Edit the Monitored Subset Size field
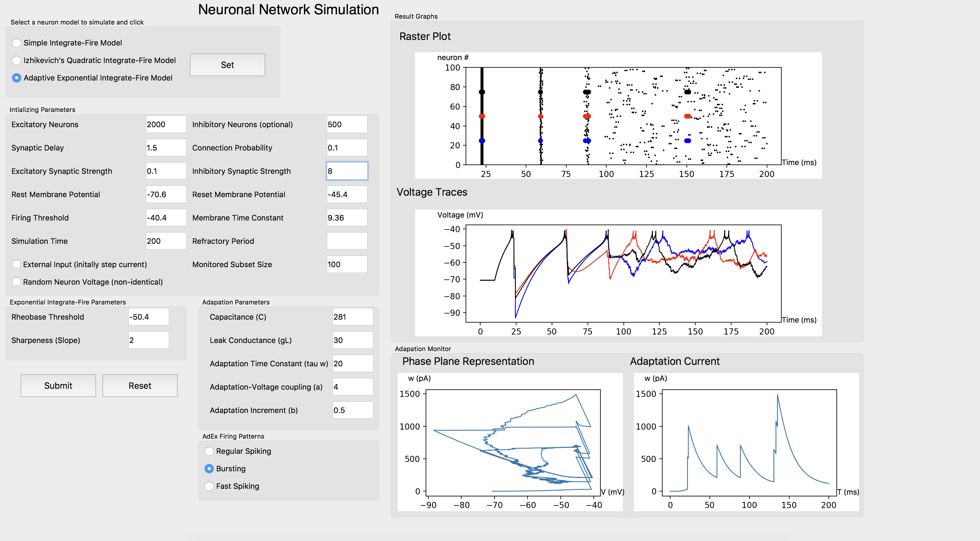Viewport: 980px width, 541px height. [347, 264]
